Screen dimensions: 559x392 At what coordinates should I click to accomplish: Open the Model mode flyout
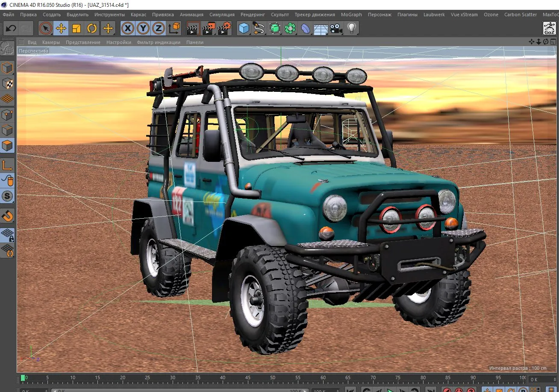8,68
